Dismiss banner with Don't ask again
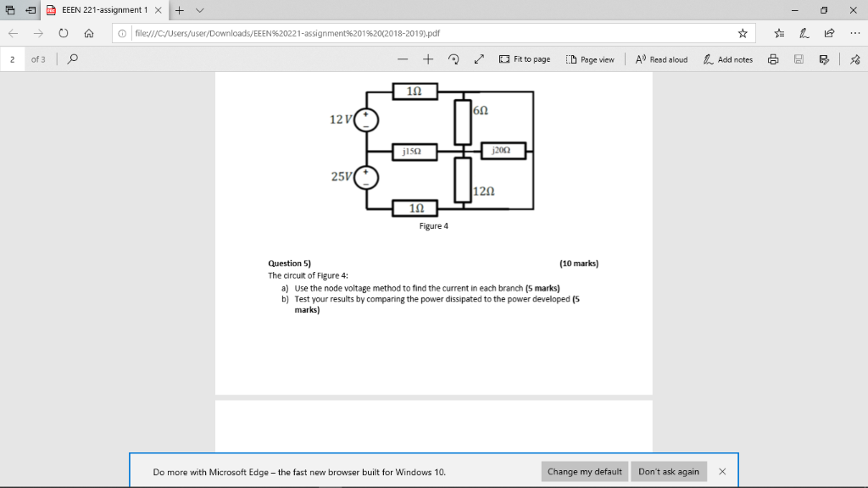 (669, 471)
